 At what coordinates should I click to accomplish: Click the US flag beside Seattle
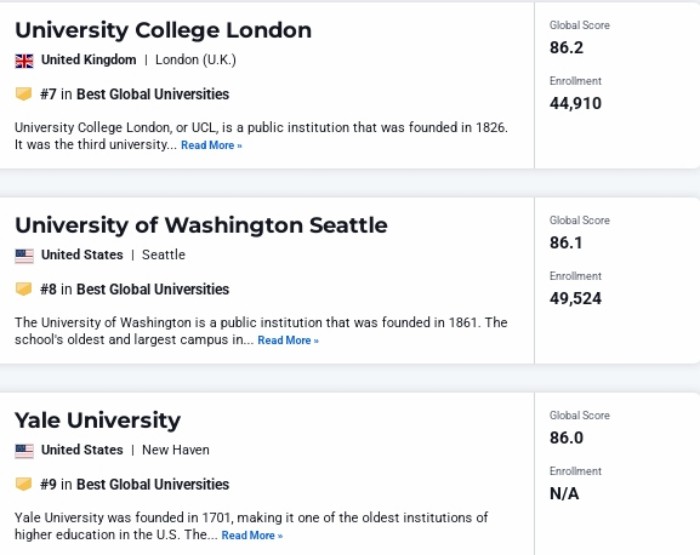24,255
